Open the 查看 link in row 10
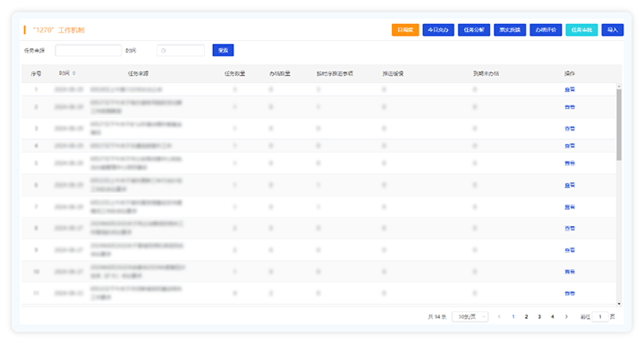Image resolution: width=644 pixels, height=344 pixels. click(570, 272)
